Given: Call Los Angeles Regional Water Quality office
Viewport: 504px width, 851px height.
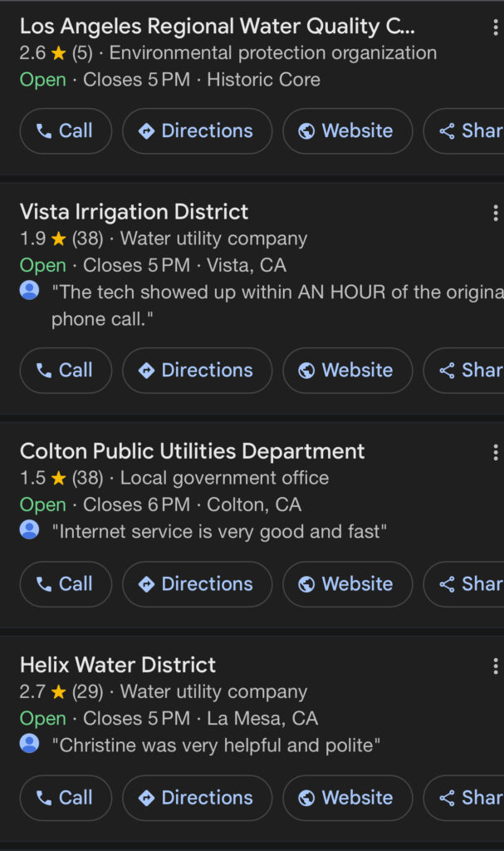Looking at the screenshot, I should click(65, 131).
